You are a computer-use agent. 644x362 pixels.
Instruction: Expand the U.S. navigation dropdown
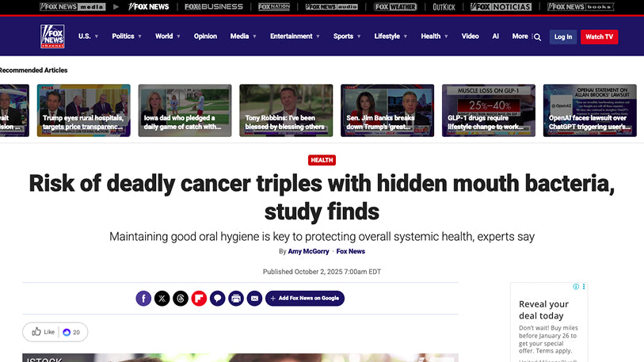(x=88, y=36)
